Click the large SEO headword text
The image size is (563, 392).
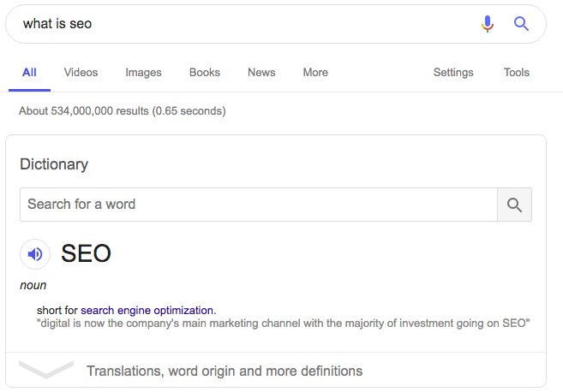coord(87,253)
